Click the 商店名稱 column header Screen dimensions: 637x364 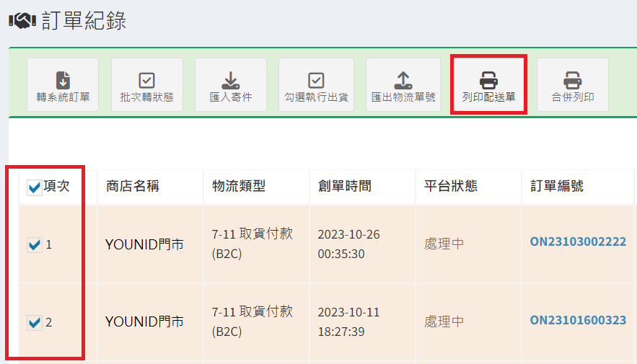click(x=133, y=187)
